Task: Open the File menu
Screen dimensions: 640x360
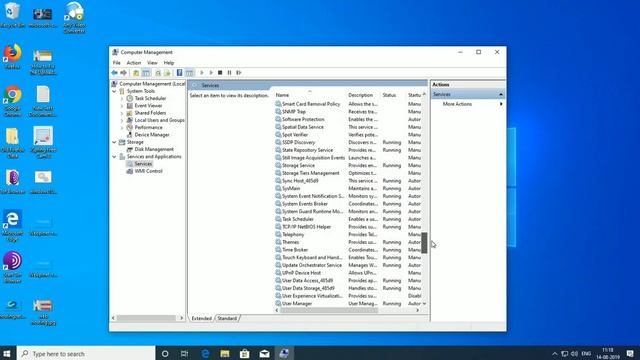Action: 117,63
